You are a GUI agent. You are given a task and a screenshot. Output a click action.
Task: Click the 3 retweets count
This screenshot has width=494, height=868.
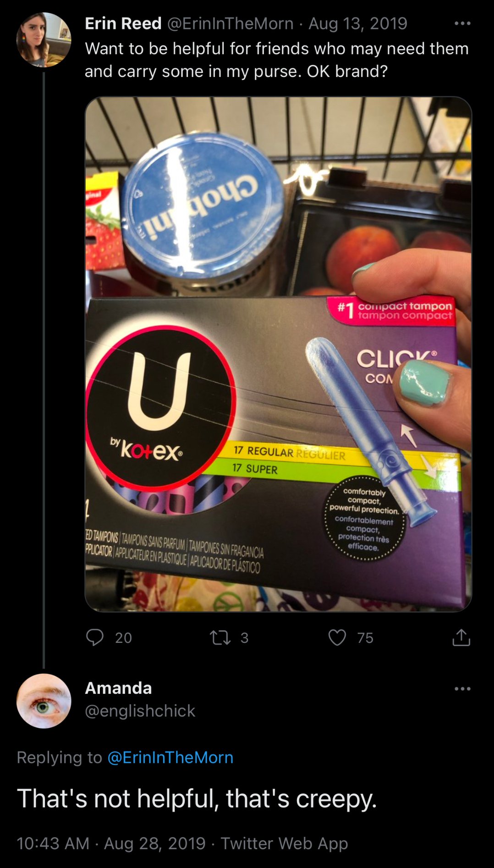(x=244, y=638)
